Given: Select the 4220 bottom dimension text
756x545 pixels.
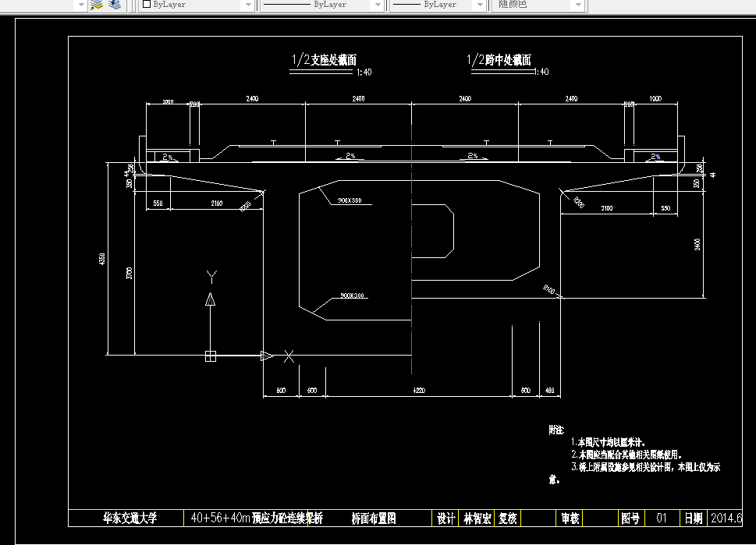Looking at the screenshot, I should tap(419, 391).
